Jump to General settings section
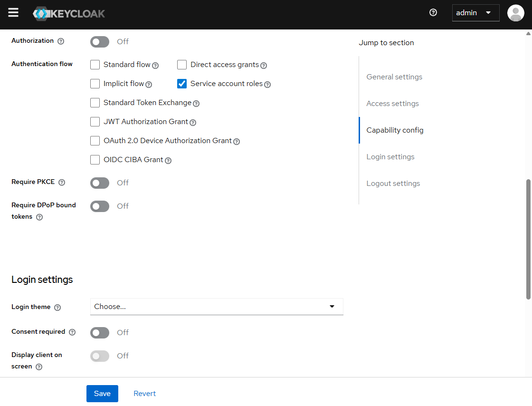This screenshot has width=532, height=406. 394,77
